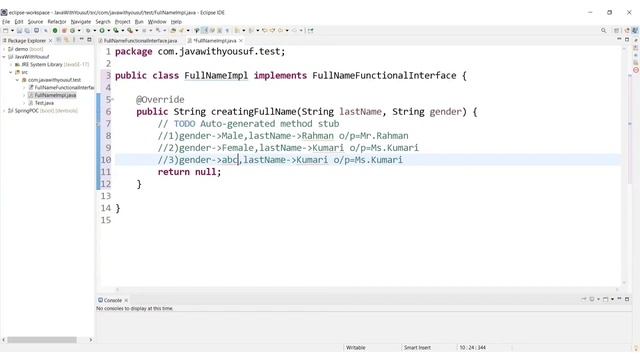Open the File menu
The height and width of the screenshot is (360, 640).
6,22
